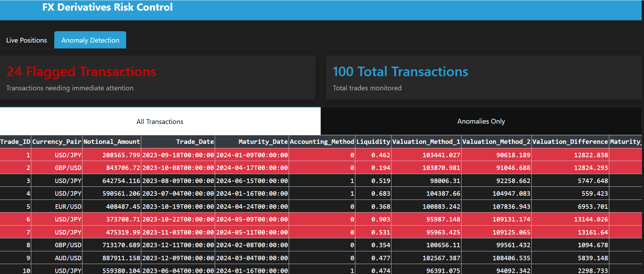Click 'Total trades monitored' subtitle
The height and width of the screenshot is (274, 644).
point(367,88)
